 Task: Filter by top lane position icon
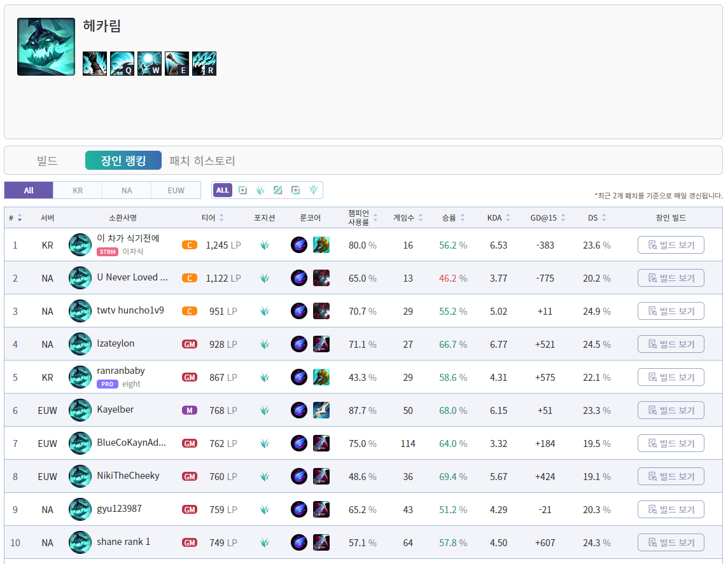coord(242,190)
